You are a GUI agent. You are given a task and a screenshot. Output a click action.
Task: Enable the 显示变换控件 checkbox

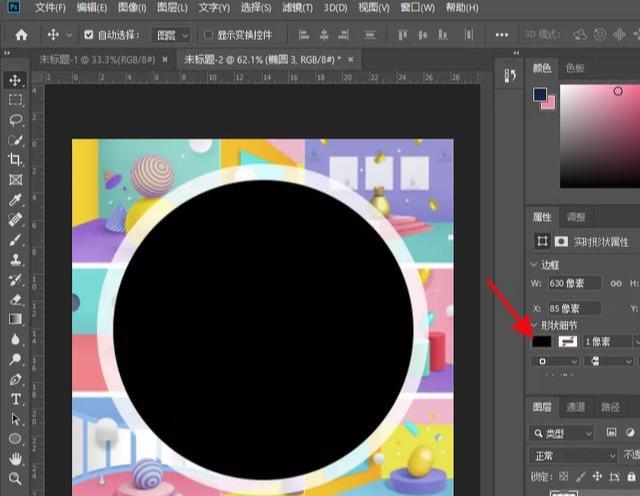coord(207,35)
